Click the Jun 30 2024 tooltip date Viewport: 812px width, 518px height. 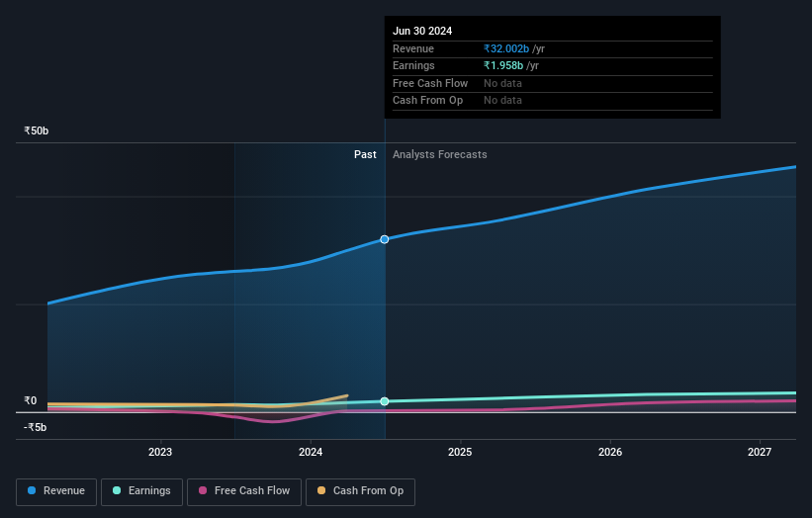click(422, 31)
